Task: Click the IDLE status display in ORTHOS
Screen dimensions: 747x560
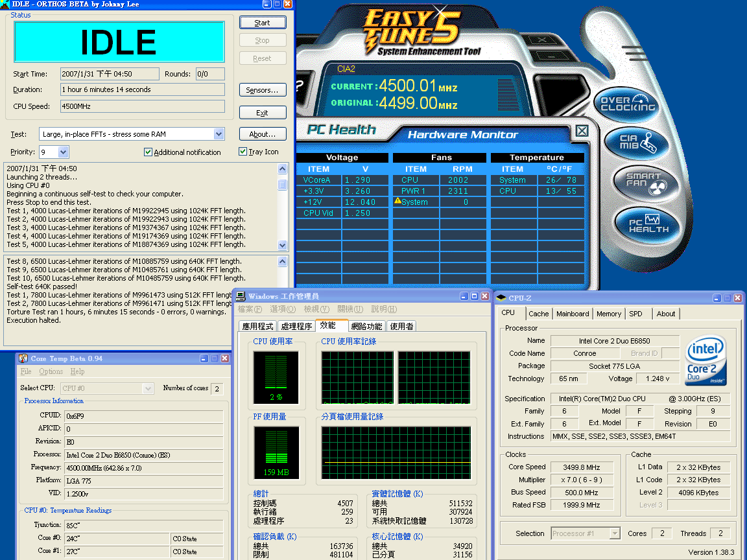Action: pos(119,42)
